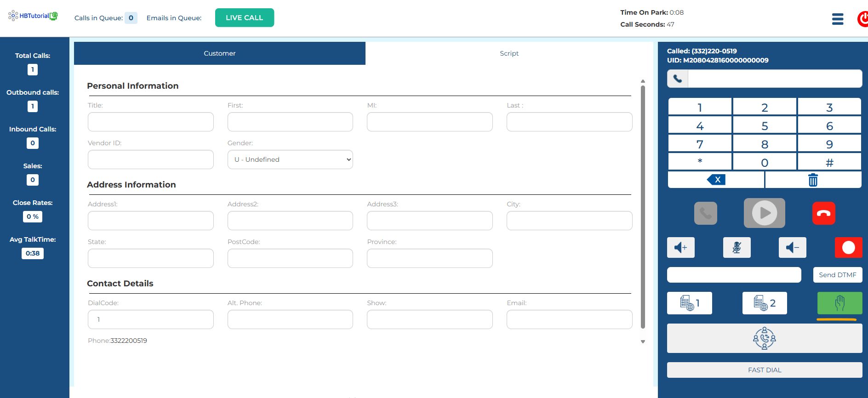The height and width of the screenshot is (398, 868).
Task: Click the Alt. Phone input field
Action: [x=290, y=319]
